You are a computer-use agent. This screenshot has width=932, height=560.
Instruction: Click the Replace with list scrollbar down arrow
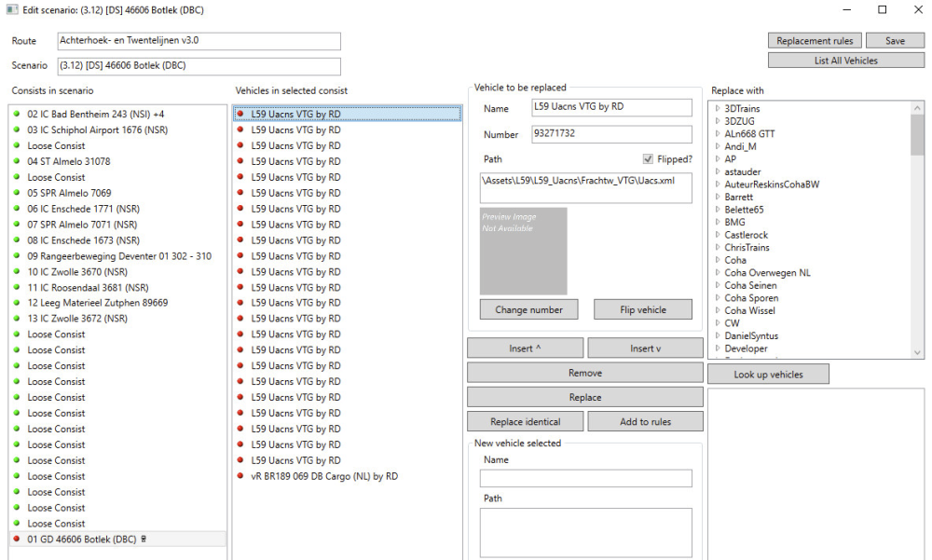click(x=918, y=353)
